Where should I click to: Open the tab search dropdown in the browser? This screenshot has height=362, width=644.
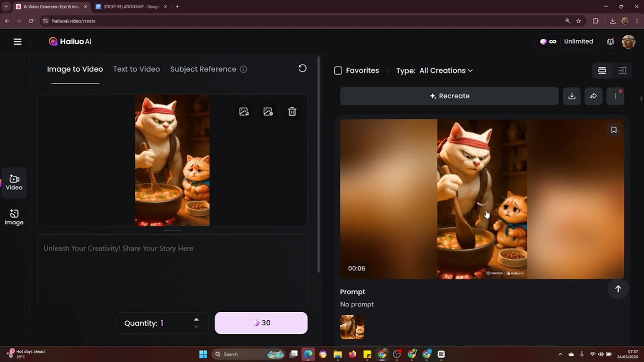pyautogui.click(x=6, y=7)
